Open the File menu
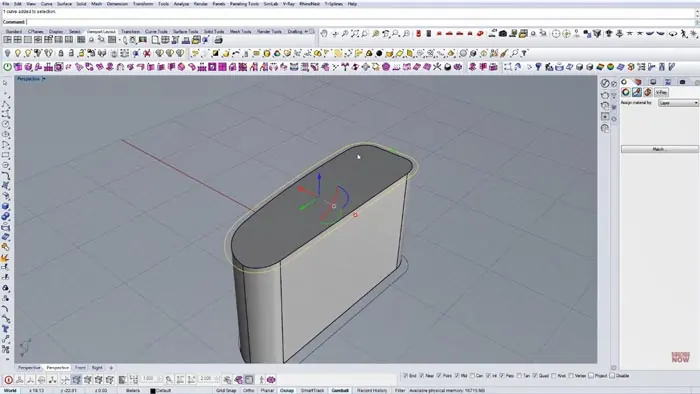The image size is (700, 394). point(6,4)
